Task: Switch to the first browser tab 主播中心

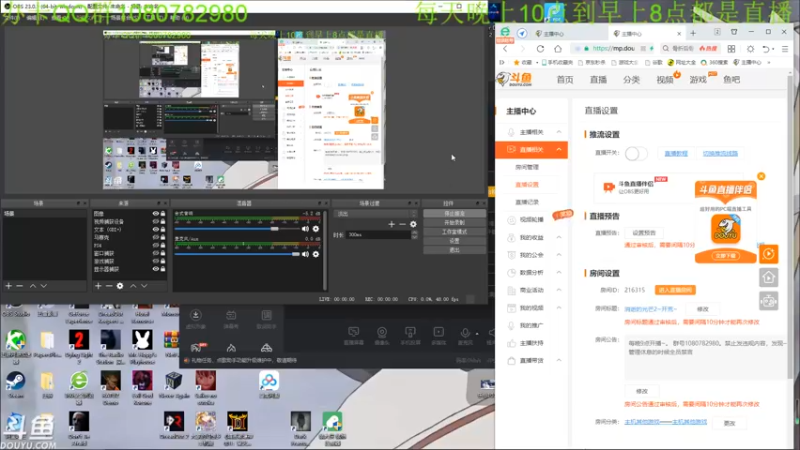Action: [566, 34]
